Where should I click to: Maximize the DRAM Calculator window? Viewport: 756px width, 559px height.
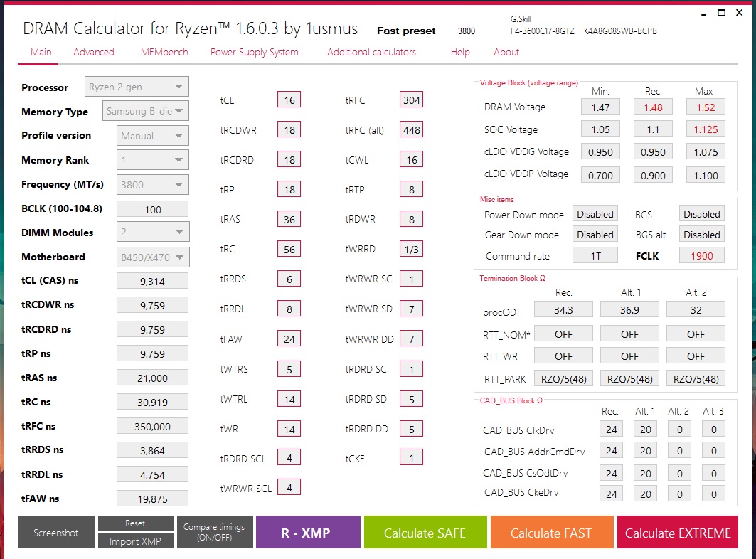click(x=721, y=13)
